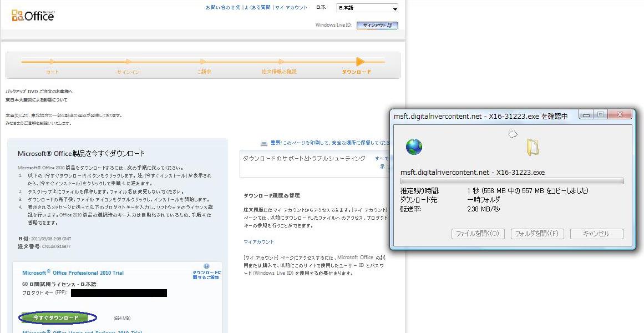
Task: Click the download destination value 一時フォルダ
Action: pos(484,200)
